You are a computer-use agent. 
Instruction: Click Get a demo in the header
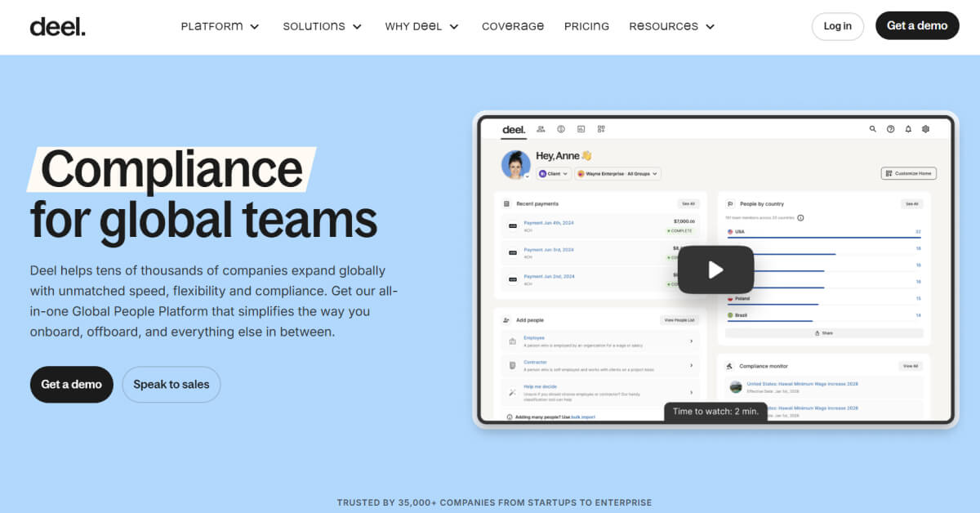pyautogui.click(x=917, y=26)
